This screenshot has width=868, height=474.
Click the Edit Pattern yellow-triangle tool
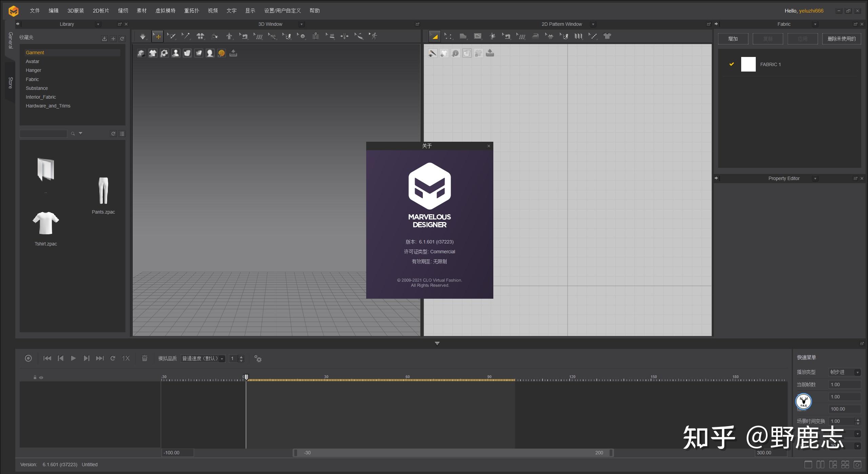click(434, 36)
